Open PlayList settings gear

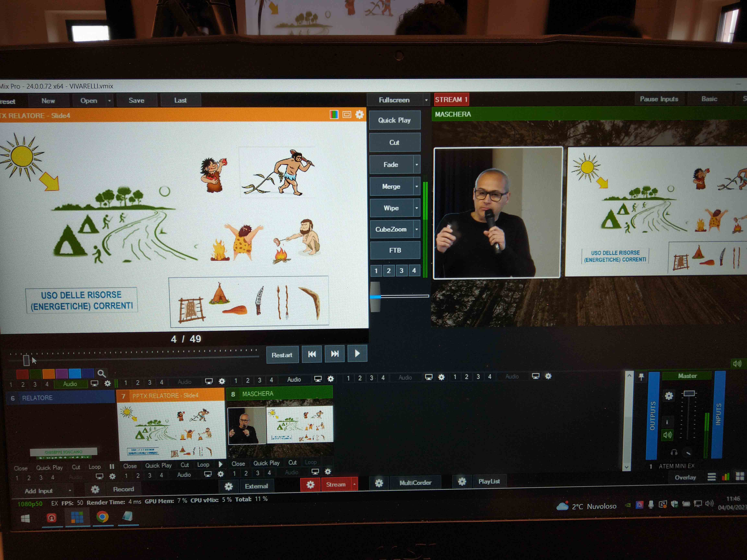tap(462, 481)
